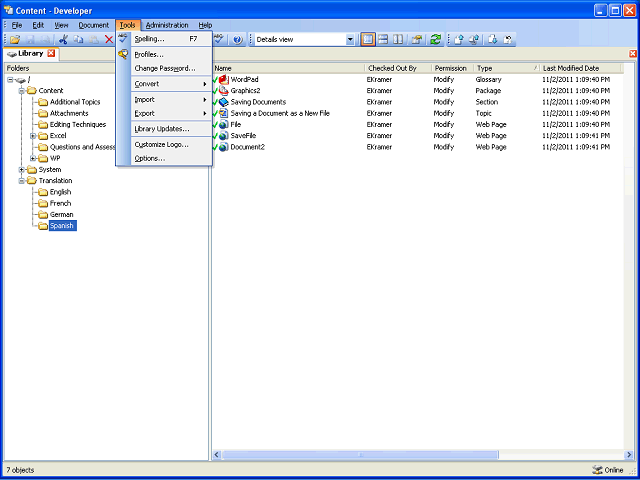This screenshot has width=640, height=480.
Task: Choose Library Updates... menu item
Action: 164,129
